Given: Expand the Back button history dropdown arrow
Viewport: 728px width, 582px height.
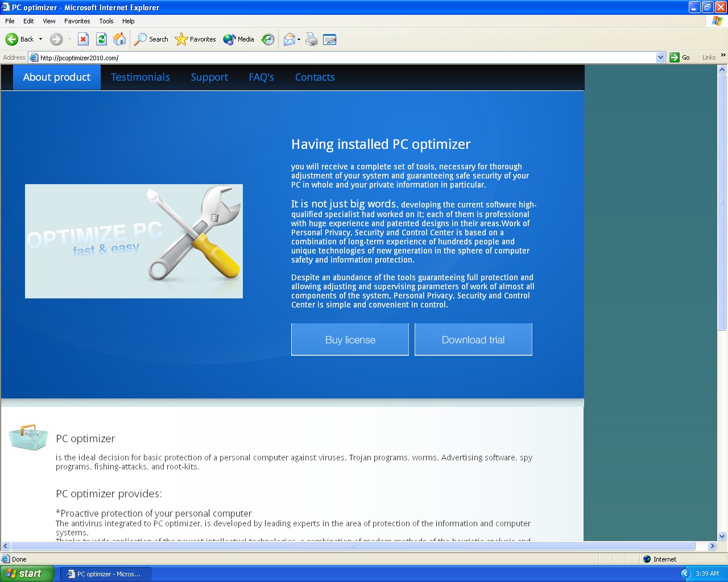Looking at the screenshot, I should (x=40, y=39).
